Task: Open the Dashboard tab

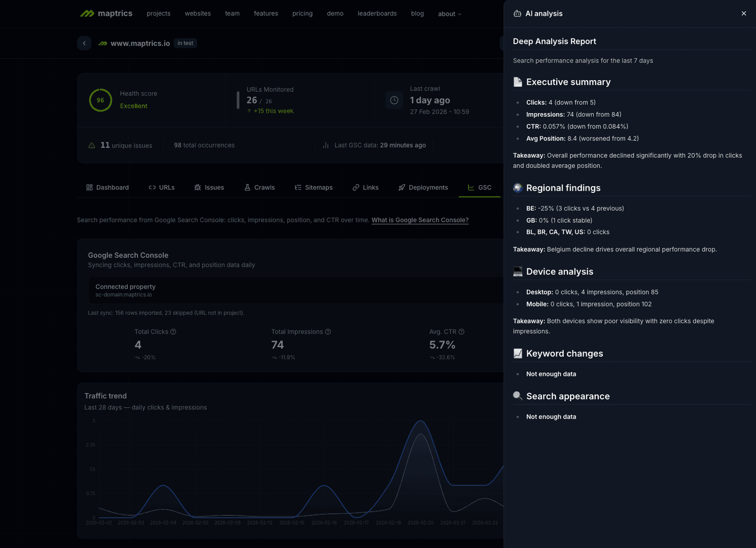Action: tap(107, 188)
